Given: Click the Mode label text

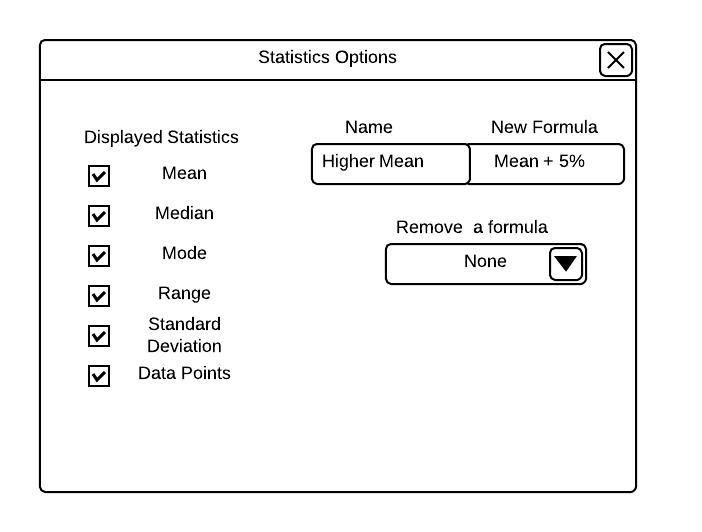Looking at the screenshot, I should [184, 254].
